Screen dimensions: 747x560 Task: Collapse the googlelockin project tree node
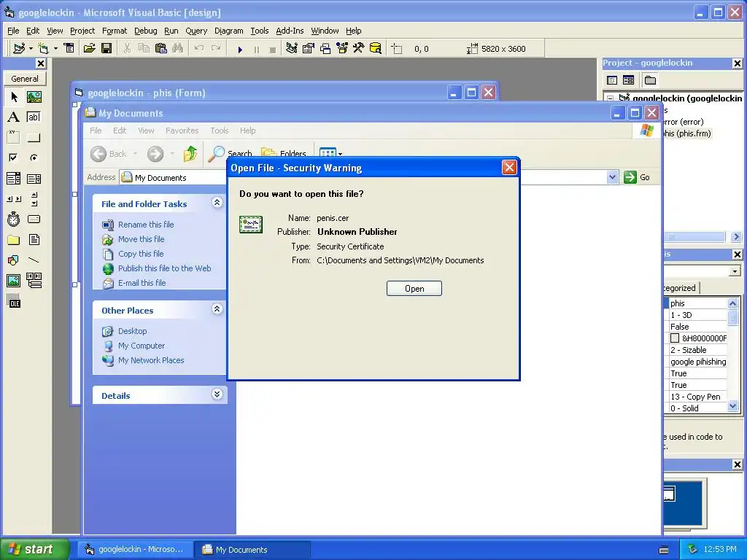click(x=610, y=98)
